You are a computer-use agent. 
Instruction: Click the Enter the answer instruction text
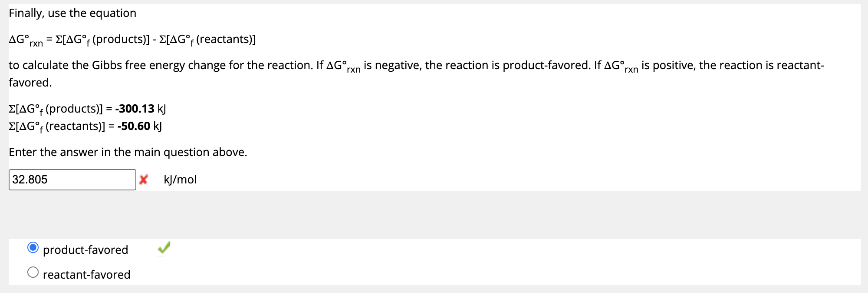[x=128, y=152]
